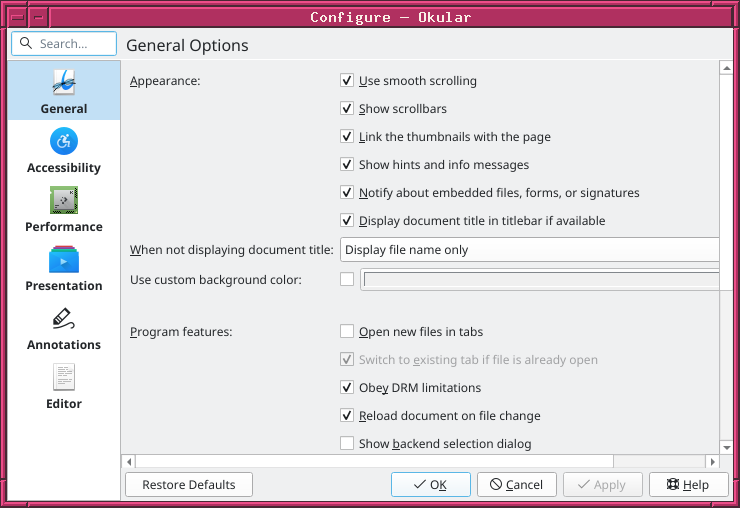Go to the Performance settings icon
The image size is (740, 508).
tap(64, 200)
